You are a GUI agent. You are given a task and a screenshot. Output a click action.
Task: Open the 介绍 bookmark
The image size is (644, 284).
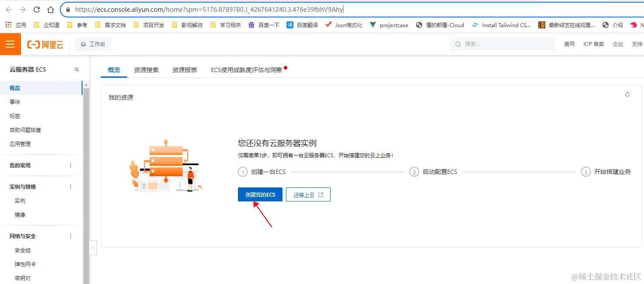[x=613, y=25]
